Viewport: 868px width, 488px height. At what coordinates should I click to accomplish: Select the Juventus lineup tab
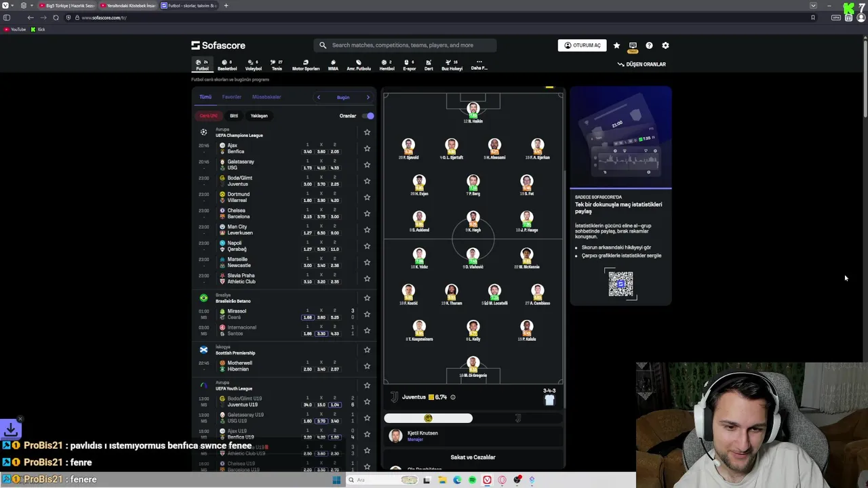517,418
